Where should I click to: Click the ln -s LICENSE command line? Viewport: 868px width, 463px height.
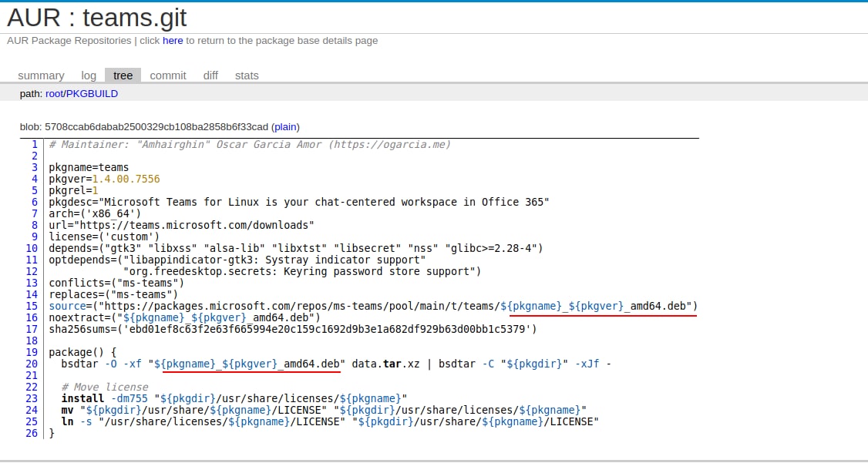click(x=330, y=421)
